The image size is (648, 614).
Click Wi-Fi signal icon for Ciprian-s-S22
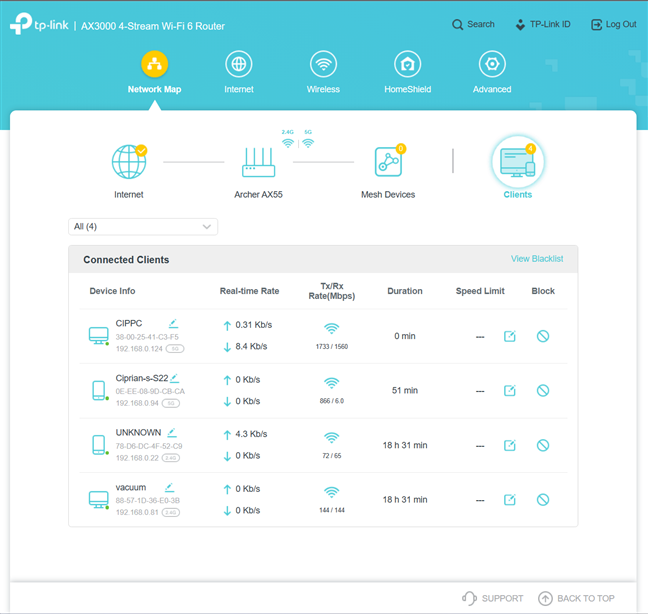click(x=331, y=383)
